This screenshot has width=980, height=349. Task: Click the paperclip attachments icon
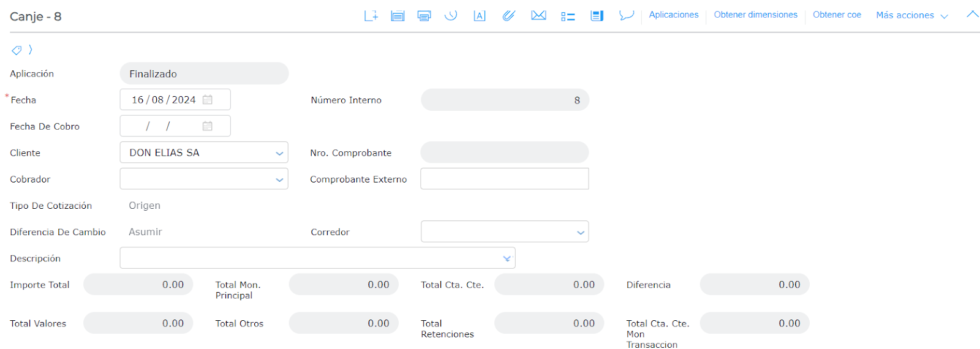[508, 16]
